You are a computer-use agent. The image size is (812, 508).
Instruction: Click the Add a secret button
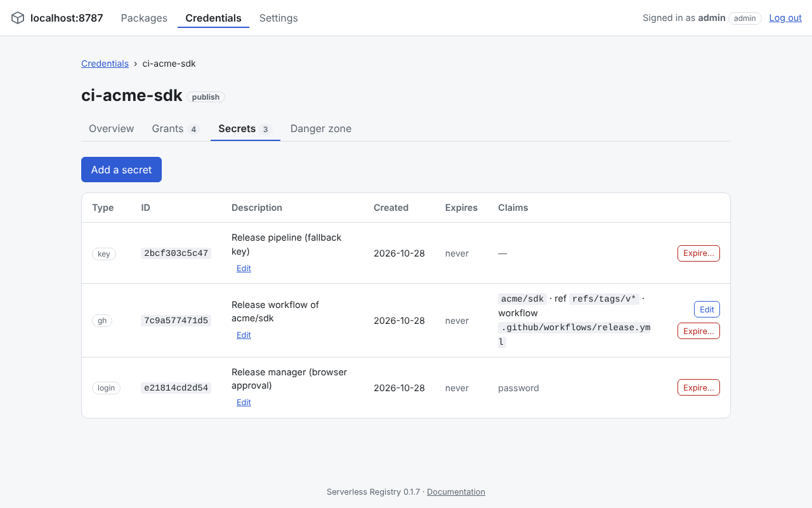point(121,170)
